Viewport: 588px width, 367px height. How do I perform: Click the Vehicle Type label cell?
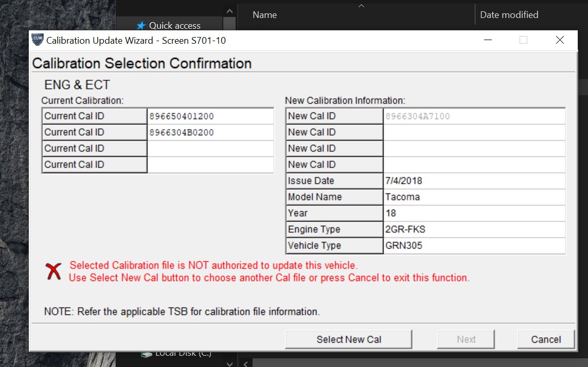[x=334, y=245]
